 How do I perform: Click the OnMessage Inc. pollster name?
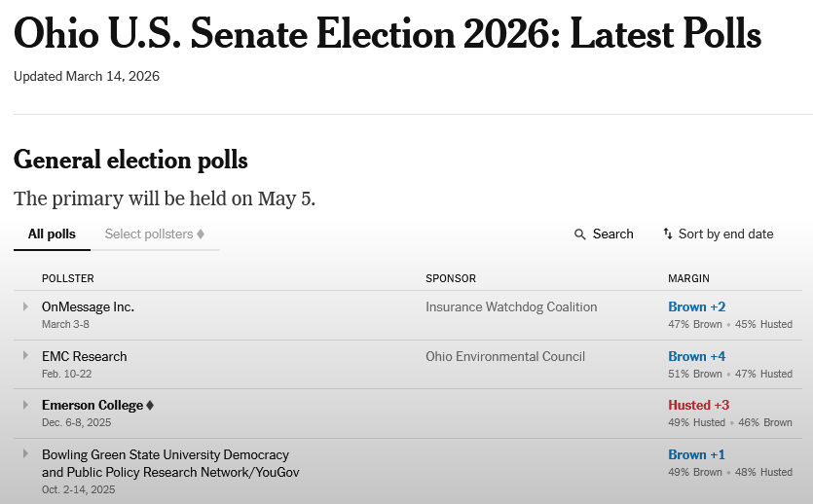point(88,306)
